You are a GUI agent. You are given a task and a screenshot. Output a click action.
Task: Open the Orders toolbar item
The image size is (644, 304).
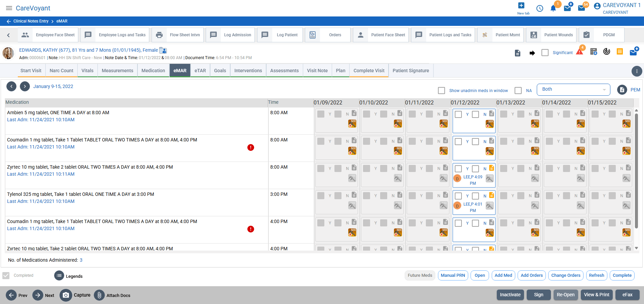pyautogui.click(x=328, y=35)
